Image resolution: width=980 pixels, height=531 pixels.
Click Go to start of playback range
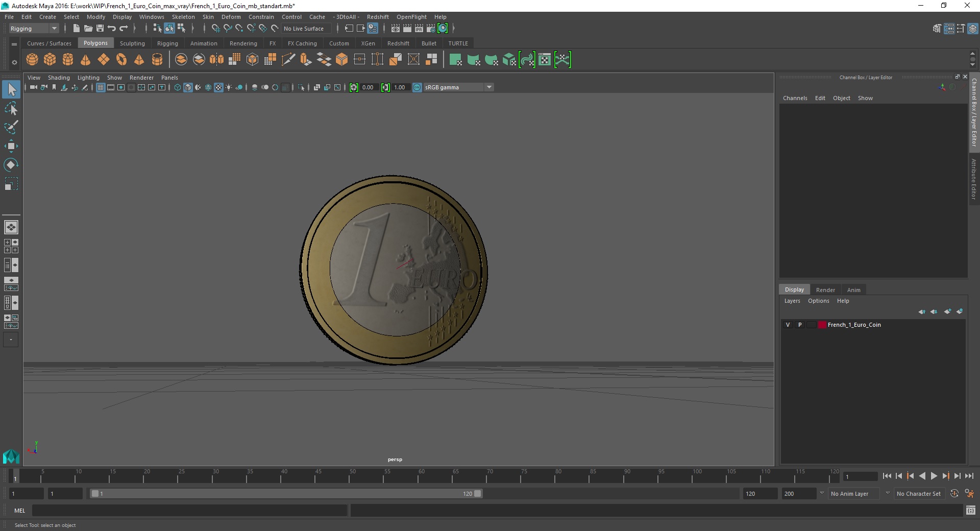tap(887, 476)
